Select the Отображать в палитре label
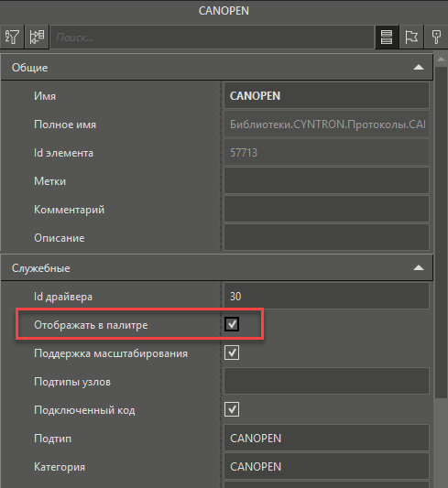 pyautogui.click(x=91, y=325)
